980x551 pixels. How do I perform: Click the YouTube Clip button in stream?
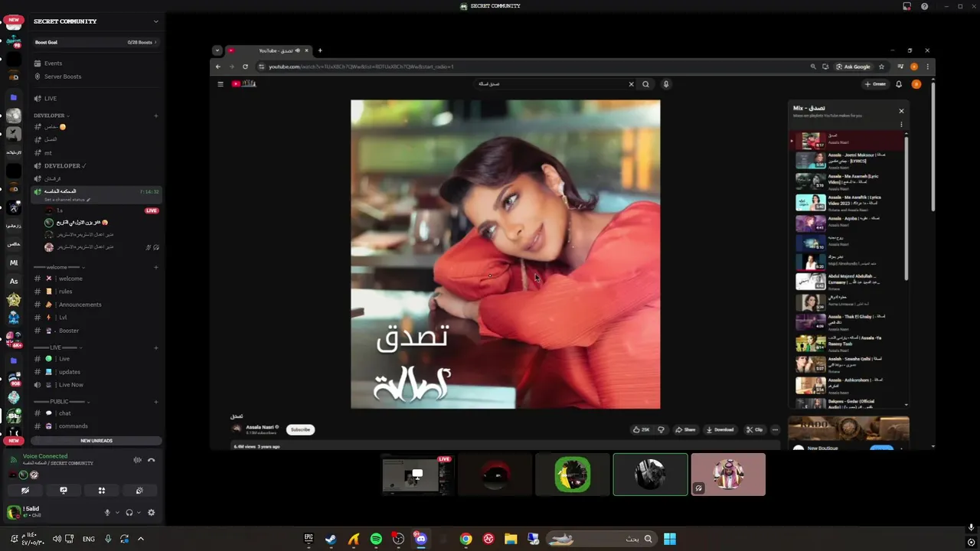[x=755, y=430]
